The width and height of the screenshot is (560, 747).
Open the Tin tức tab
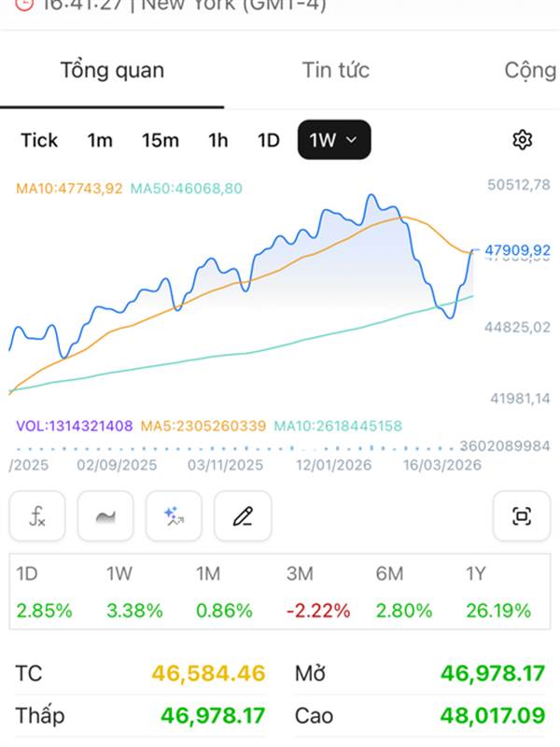click(x=336, y=70)
